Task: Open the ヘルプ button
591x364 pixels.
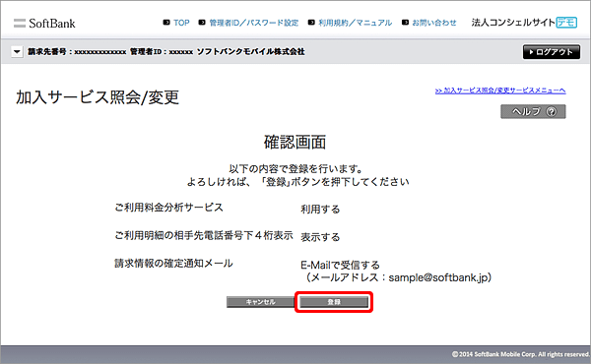Action: point(533,111)
